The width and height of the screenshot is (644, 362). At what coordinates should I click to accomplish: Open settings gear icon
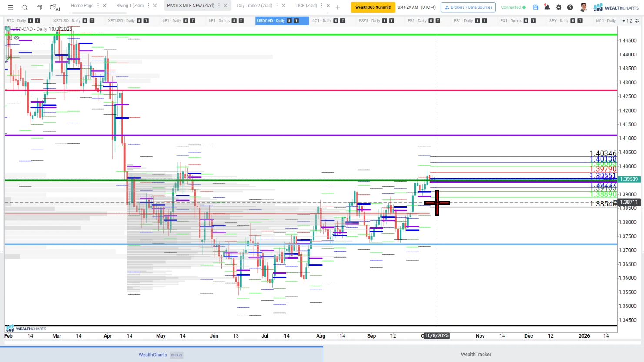click(559, 7)
